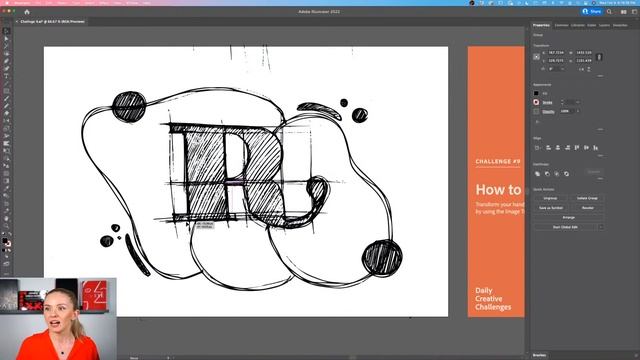Select the Direct Selection tool

coord(7,39)
